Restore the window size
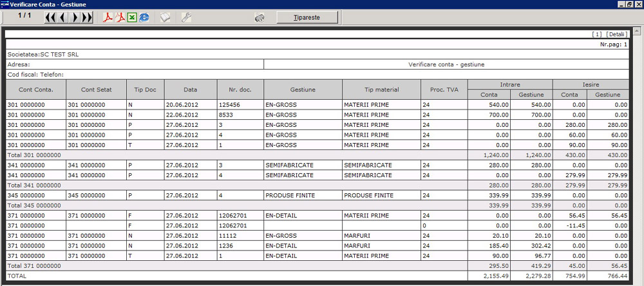Image resolution: width=644 pixels, height=286 pixels. click(630, 4)
